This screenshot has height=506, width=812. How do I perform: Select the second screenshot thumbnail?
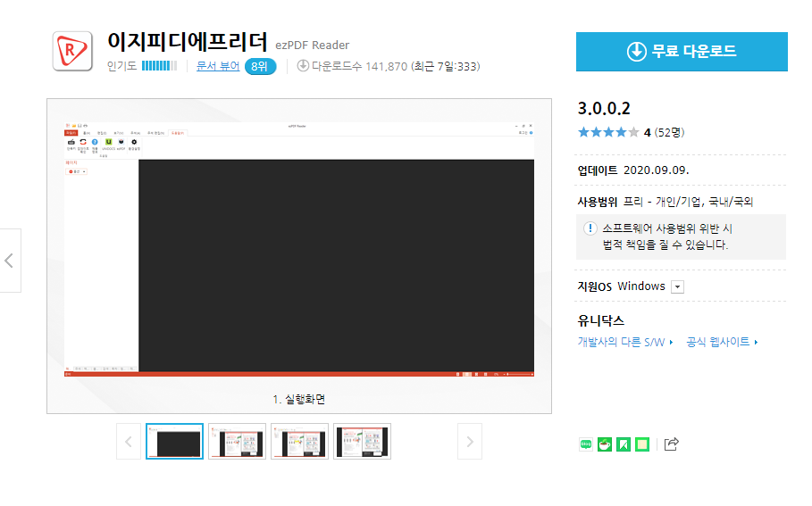pyautogui.click(x=238, y=442)
